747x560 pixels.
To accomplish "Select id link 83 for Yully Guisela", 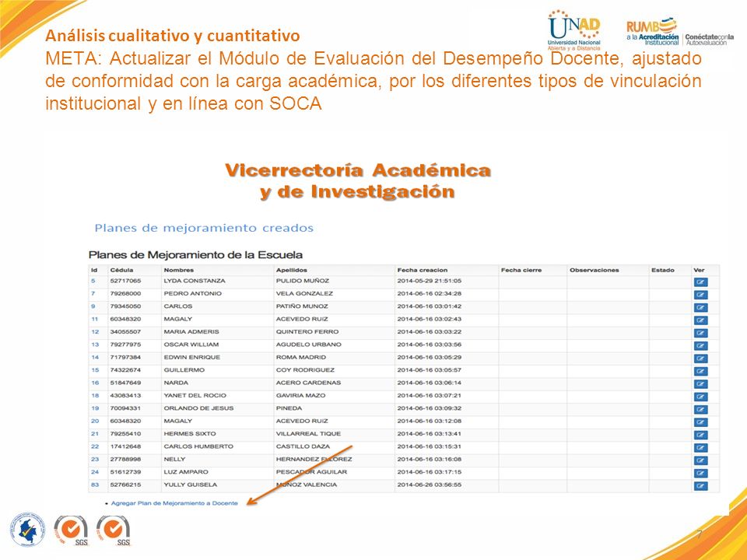I will click(x=95, y=485).
